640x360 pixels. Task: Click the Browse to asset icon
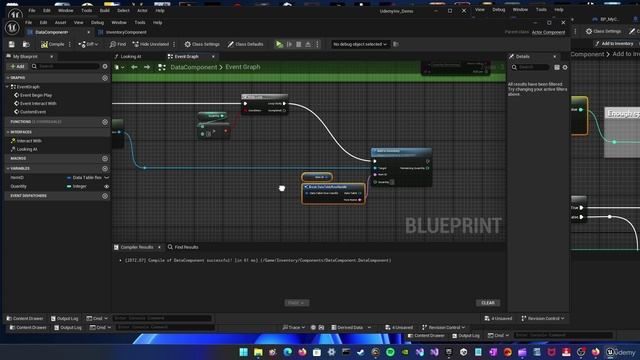[x=26, y=44]
